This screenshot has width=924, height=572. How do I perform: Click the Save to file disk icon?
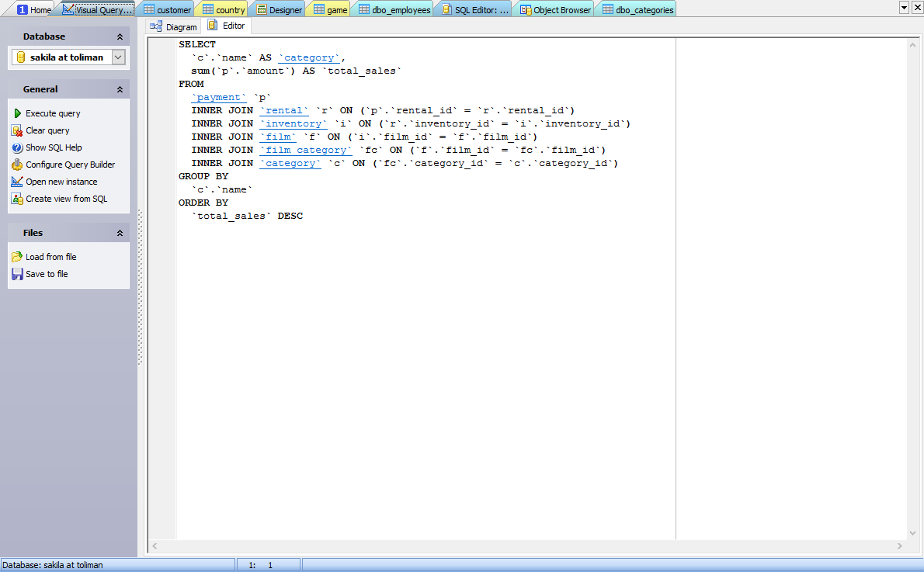tap(17, 274)
